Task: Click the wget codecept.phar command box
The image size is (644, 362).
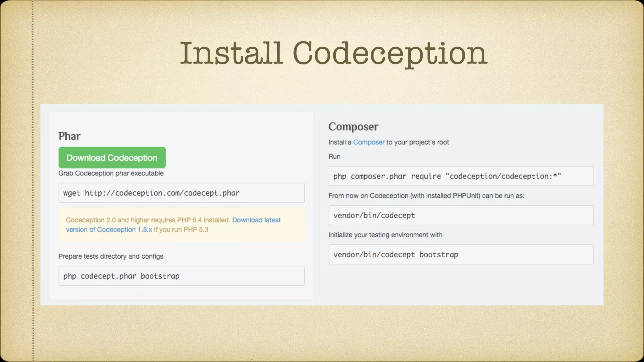Action: [x=181, y=193]
